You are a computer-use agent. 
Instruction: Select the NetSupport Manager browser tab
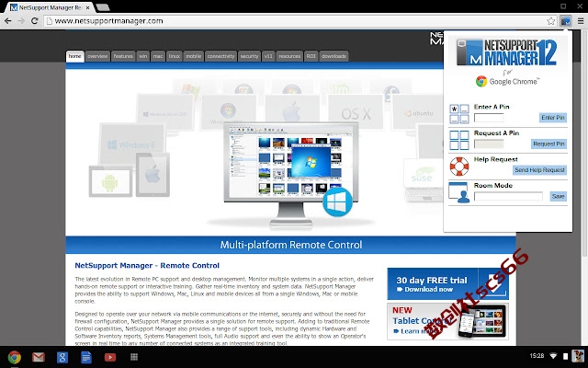click(x=51, y=7)
